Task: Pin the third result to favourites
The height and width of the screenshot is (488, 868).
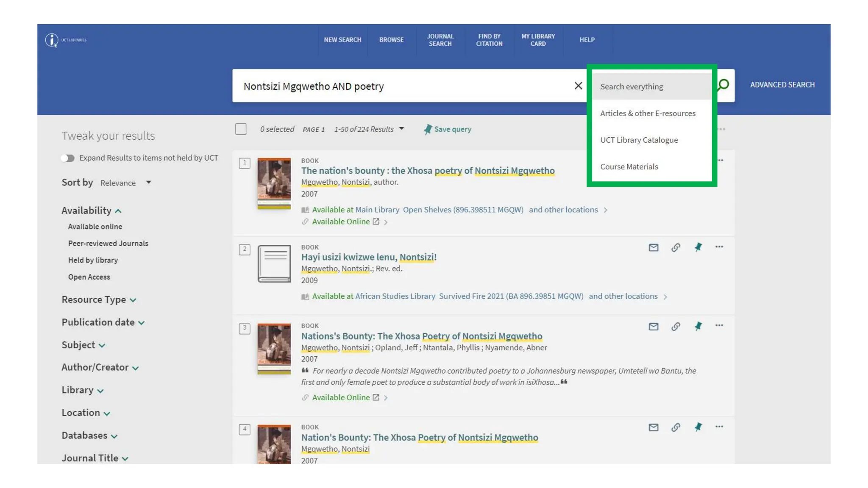Action: coord(698,326)
